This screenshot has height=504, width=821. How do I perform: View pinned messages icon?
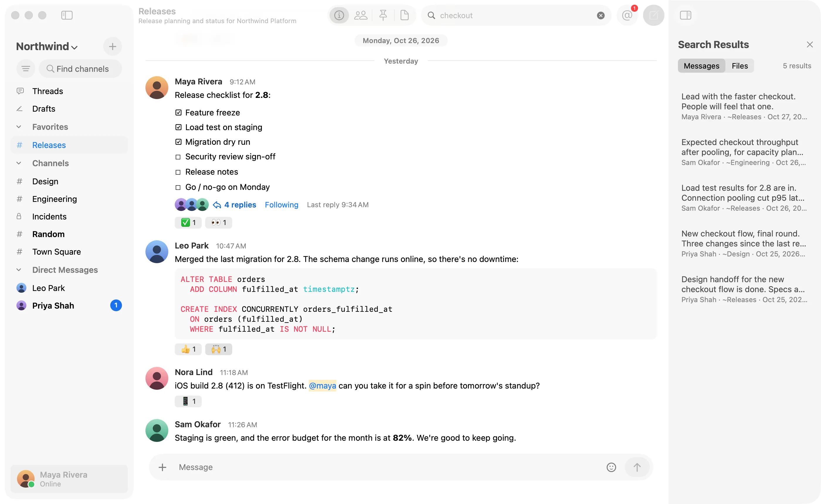click(383, 15)
